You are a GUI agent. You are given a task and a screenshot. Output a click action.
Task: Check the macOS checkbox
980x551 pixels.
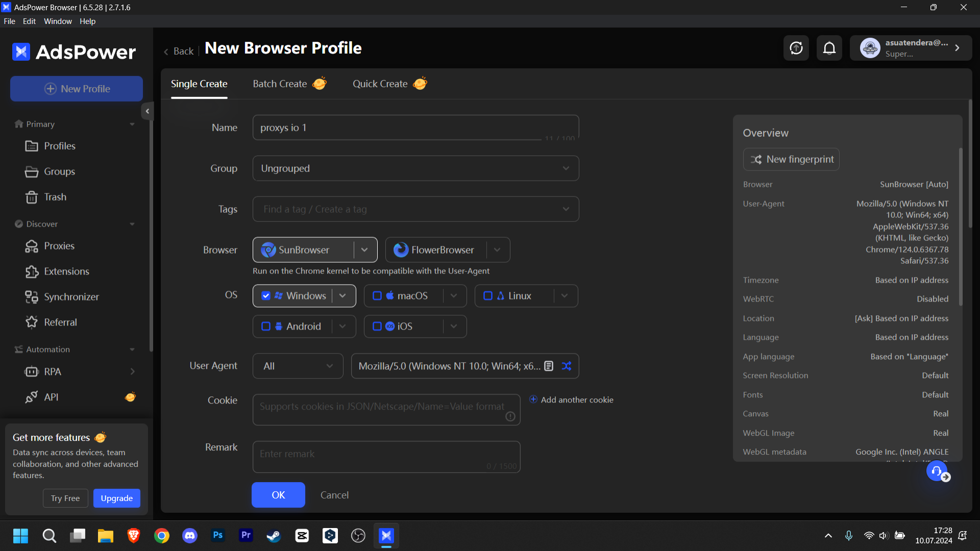pos(377,296)
